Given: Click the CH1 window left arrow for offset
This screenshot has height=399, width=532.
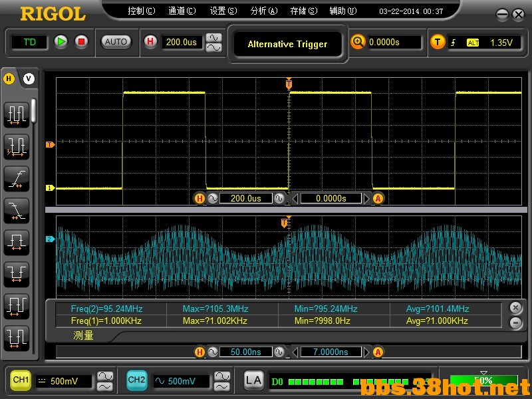Looking at the screenshot, I should [295, 198].
